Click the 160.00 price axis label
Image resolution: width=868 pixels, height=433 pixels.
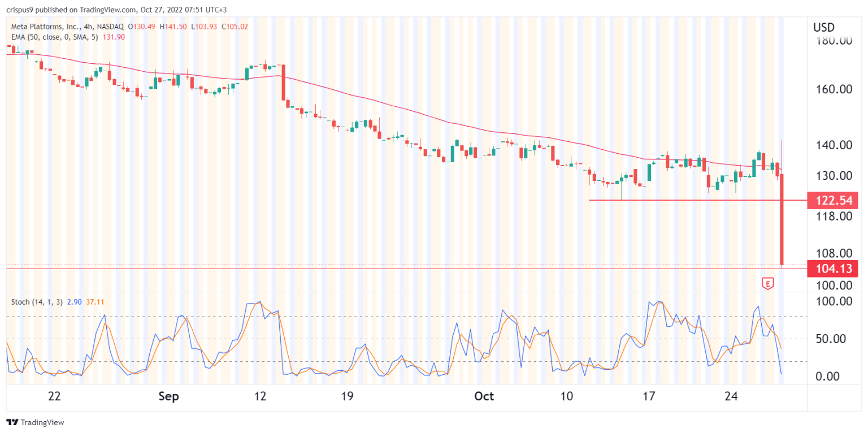tap(833, 89)
